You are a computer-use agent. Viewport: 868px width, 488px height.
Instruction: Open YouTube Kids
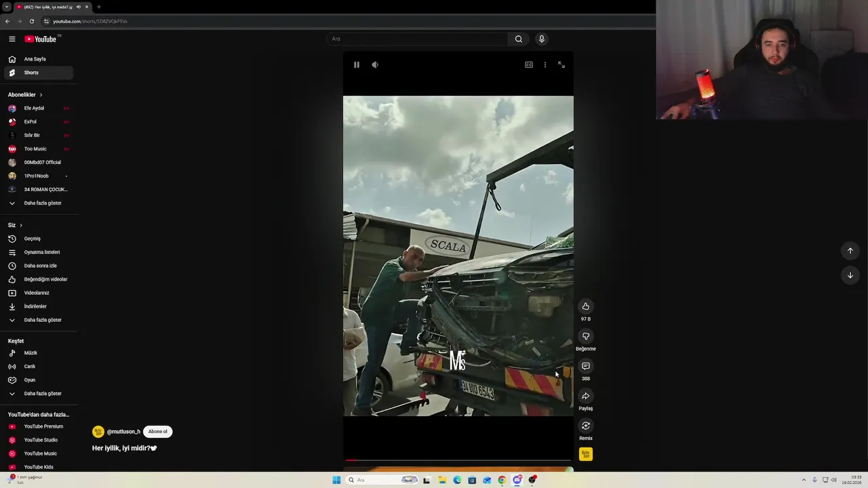(38, 467)
